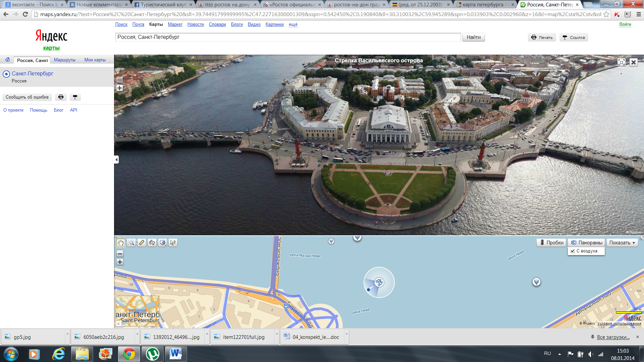Image resolution: width=644 pixels, height=362 pixels.
Task: Click the mini overview map thumbnail
Action: click(137, 311)
